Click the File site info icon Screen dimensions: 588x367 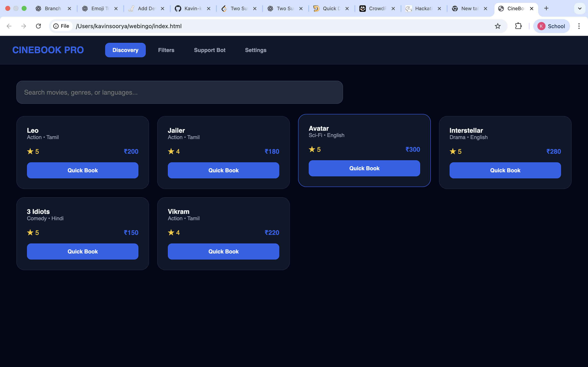point(61,26)
